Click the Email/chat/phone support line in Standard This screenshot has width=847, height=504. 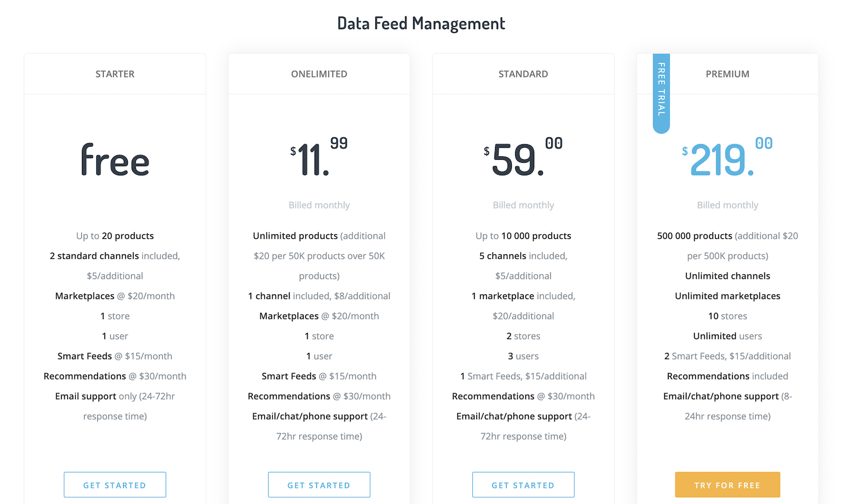(523, 416)
